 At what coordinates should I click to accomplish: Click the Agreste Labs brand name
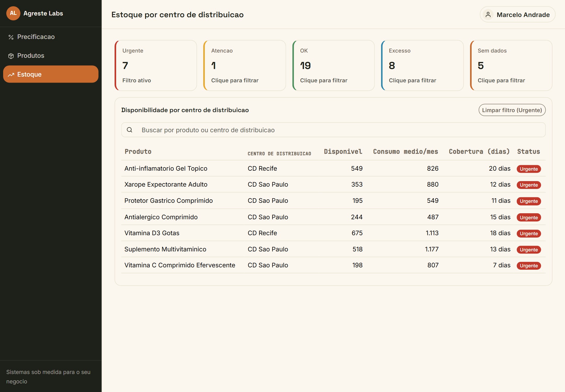tap(43, 13)
